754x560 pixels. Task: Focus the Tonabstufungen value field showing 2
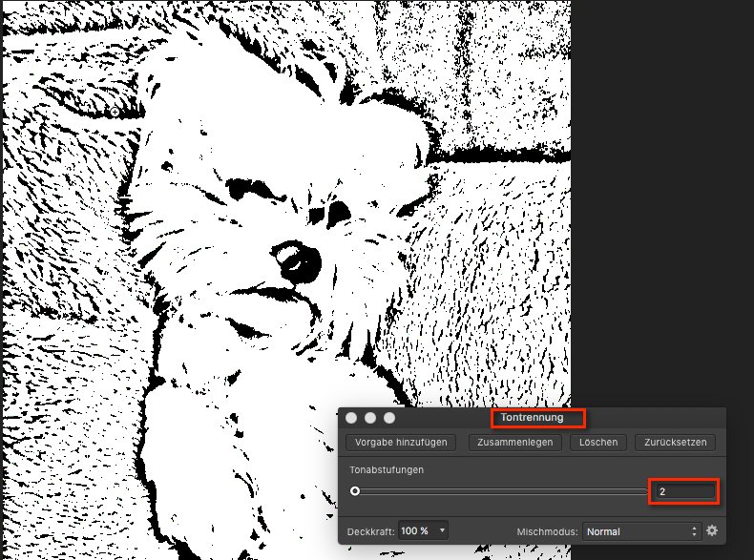coord(683,491)
